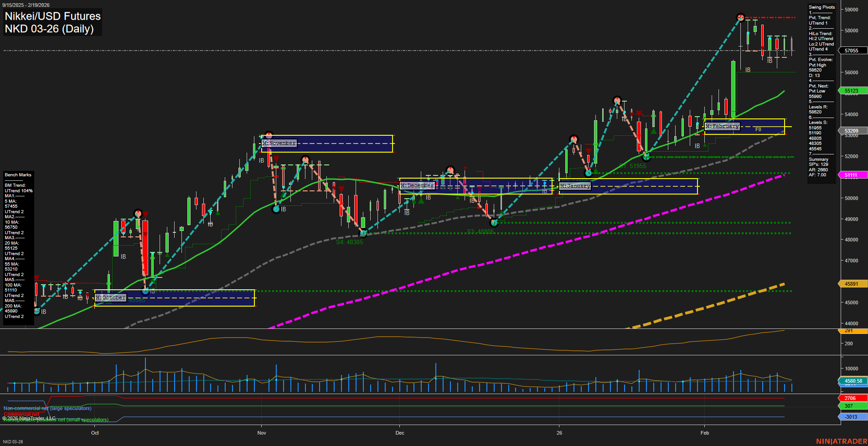The image size is (868, 446).
Task: Click the Bench Marks info panel
Action: [17, 246]
